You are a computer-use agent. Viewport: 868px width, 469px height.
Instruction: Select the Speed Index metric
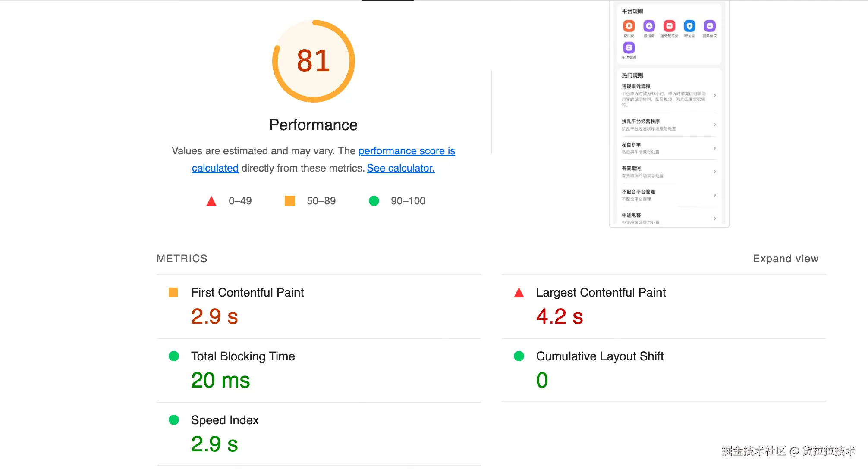coord(225,420)
